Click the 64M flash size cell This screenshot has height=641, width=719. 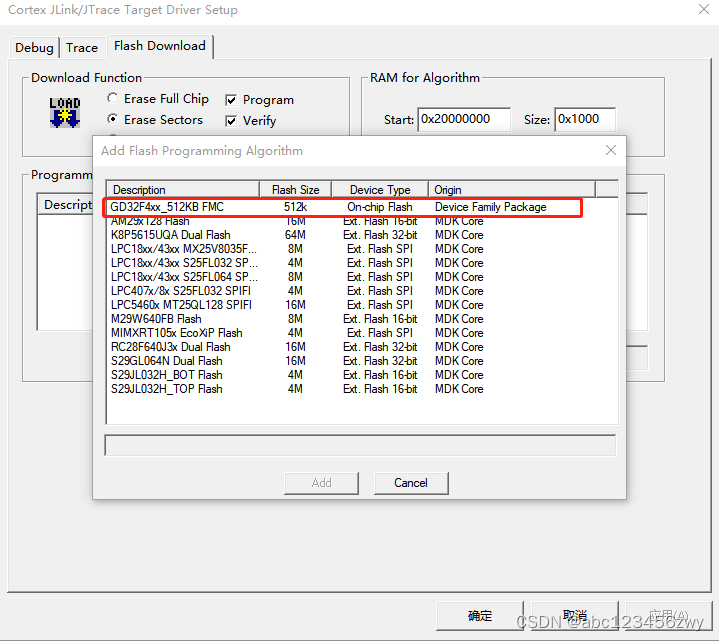pos(295,235)
